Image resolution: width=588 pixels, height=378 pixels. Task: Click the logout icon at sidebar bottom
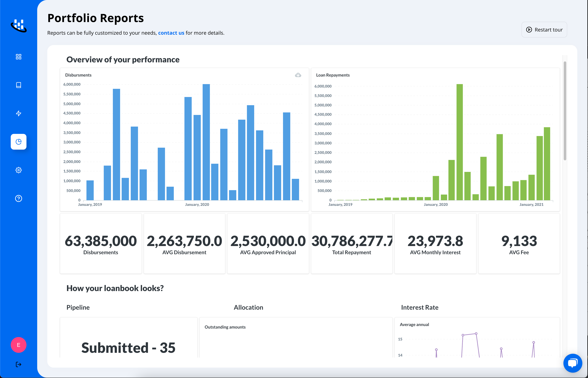(18, 364)
